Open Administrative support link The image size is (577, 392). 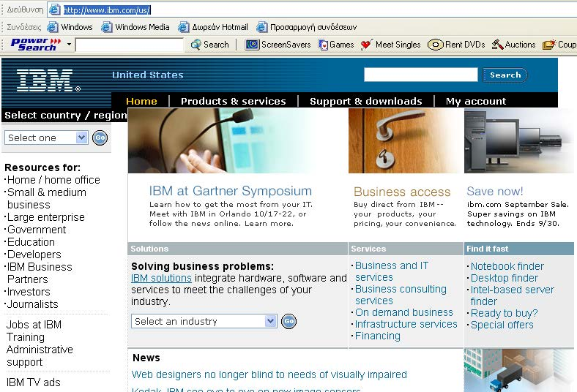click(40, 355)
